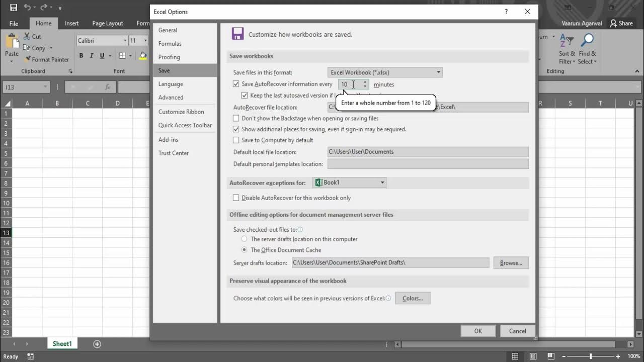The image size is (644, 362).
Task: Open the Clipboard dialog launcher
Action: [x=70, y=71]
